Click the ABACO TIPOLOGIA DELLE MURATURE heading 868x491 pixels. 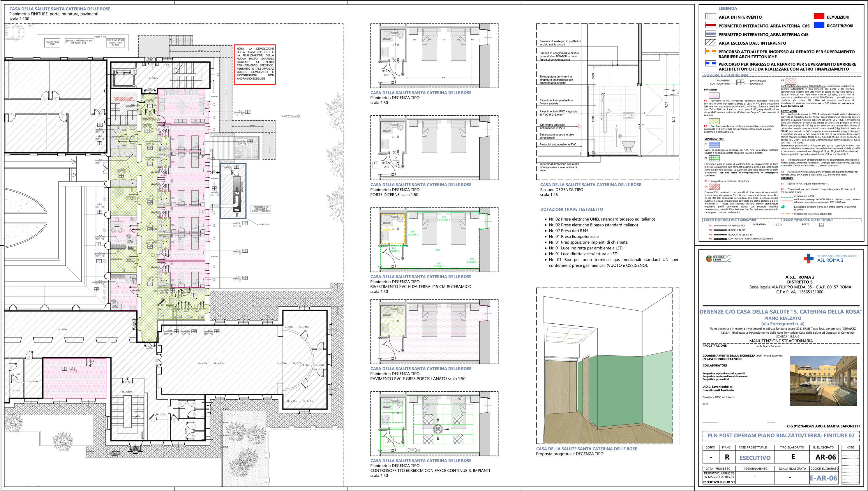[x=730, y=220]
